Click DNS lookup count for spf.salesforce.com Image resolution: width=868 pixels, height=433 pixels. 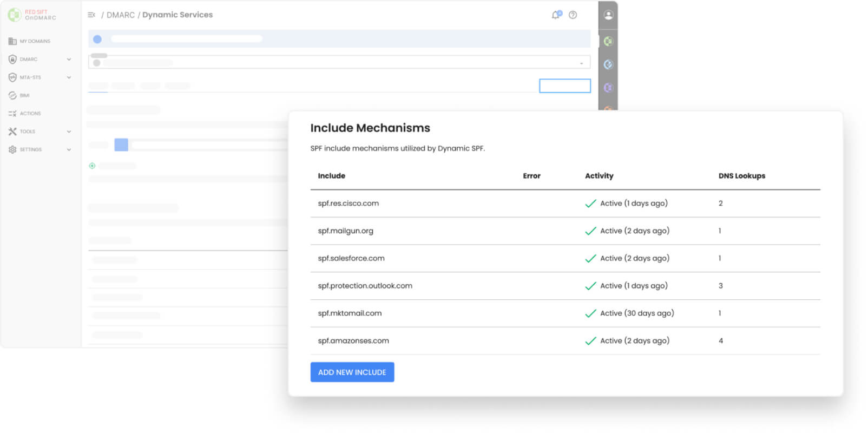[720, 259]
